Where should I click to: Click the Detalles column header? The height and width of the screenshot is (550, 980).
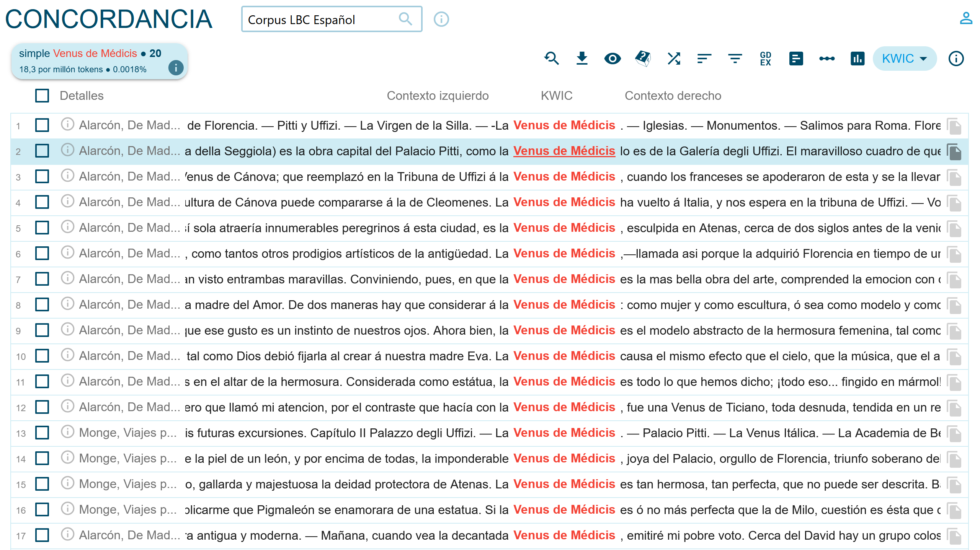[82, 96]
